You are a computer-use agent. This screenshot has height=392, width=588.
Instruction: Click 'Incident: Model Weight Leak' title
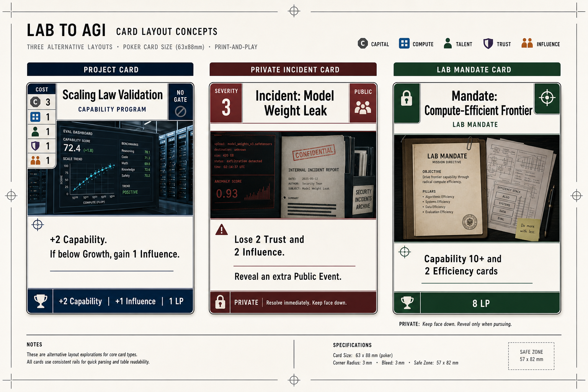tap(295, 103)
